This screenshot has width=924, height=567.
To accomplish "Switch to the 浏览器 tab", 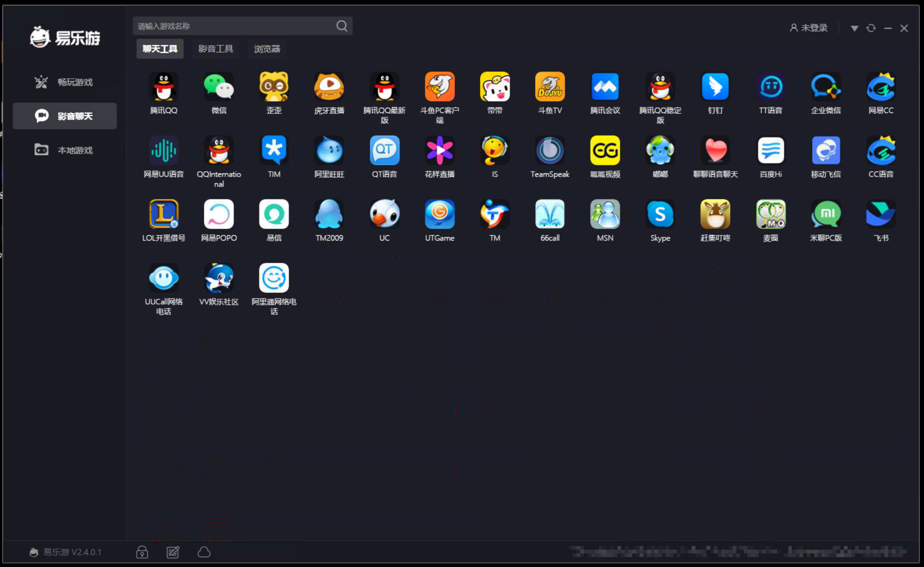I will click(x=267, y=49).
